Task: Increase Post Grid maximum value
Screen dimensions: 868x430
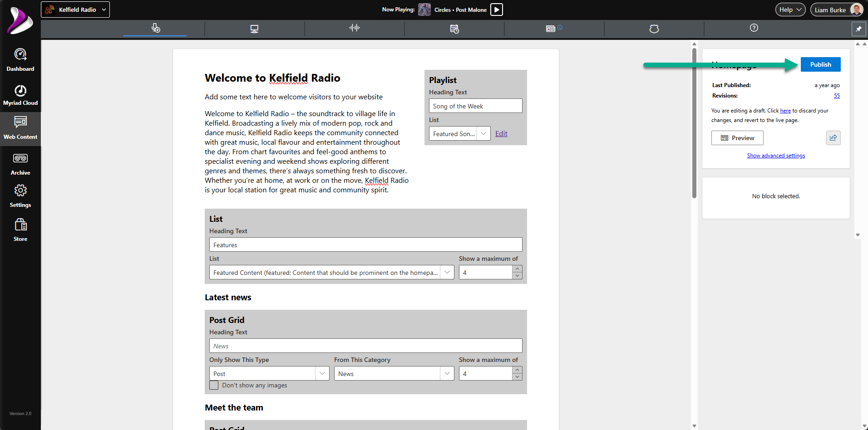Action: (517, 370)
